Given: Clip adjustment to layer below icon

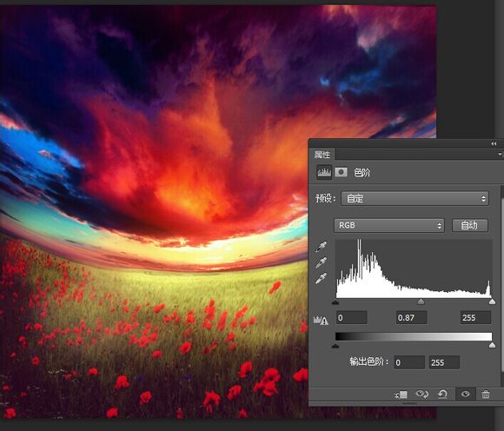Looking at the screenshot, I should click(401, 395).
